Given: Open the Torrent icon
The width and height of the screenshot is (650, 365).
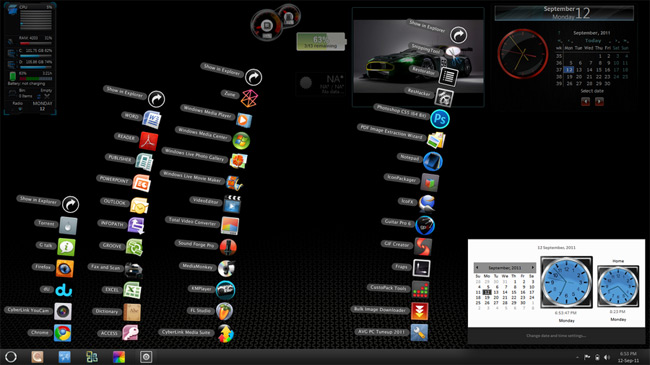Looking at the screenshot, I should click(x=68, y=226).
